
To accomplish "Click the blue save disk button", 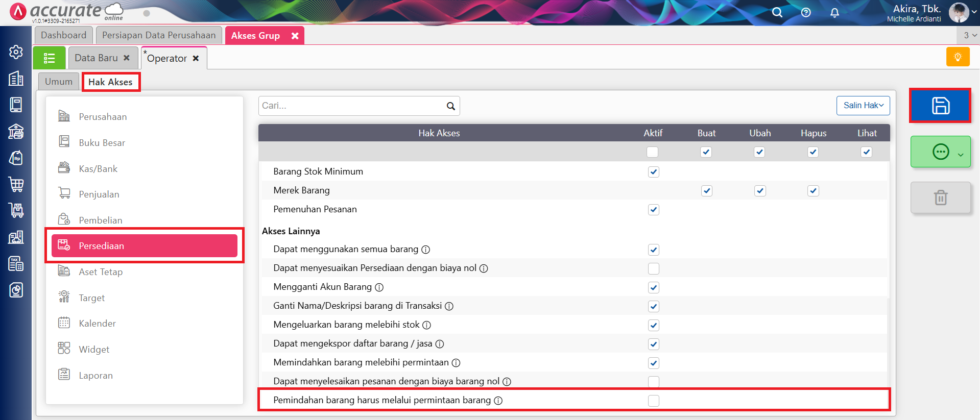I will coord(940,106).
